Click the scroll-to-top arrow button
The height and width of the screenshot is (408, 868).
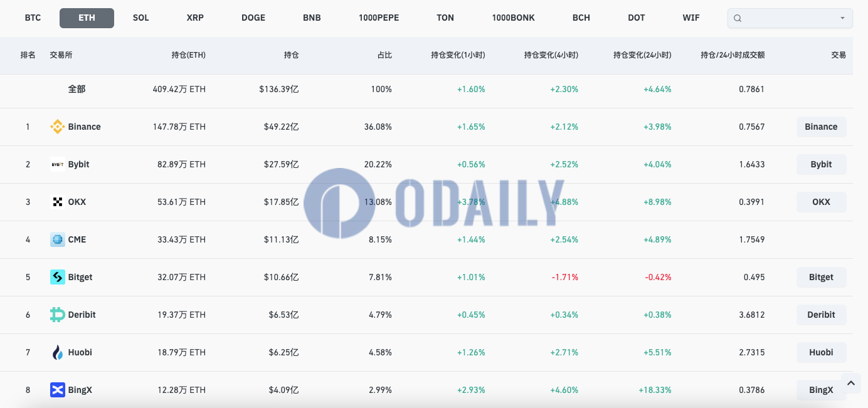click(851, 382)
